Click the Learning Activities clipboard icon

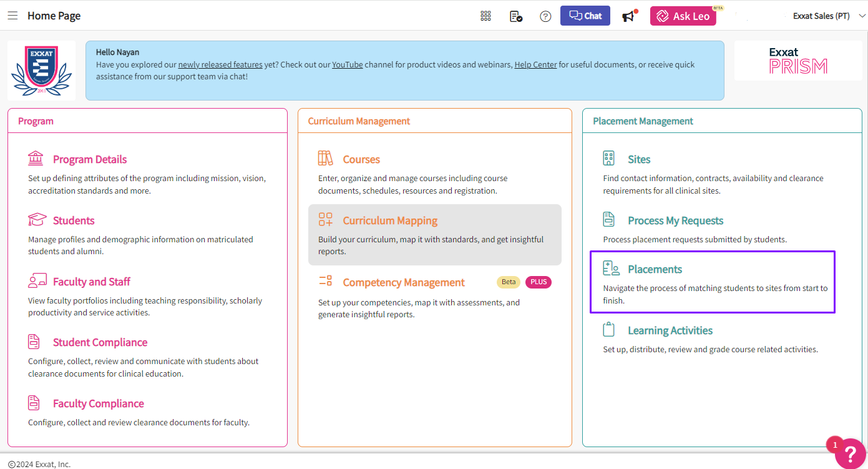pyautogui.click(x=609, y=330)
